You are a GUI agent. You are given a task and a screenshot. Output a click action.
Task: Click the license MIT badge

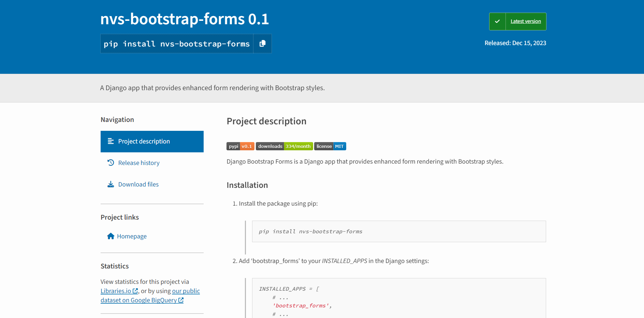330,146
